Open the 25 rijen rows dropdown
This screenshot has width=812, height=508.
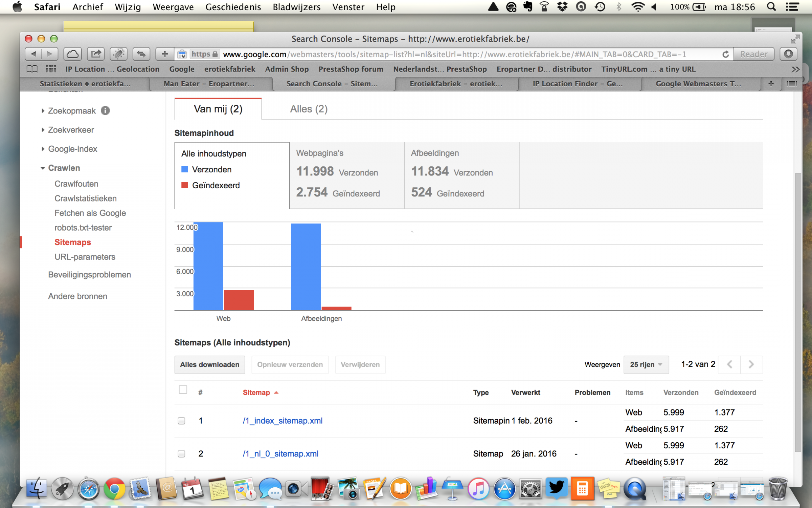pyautogui.click(x=646, y=365)
